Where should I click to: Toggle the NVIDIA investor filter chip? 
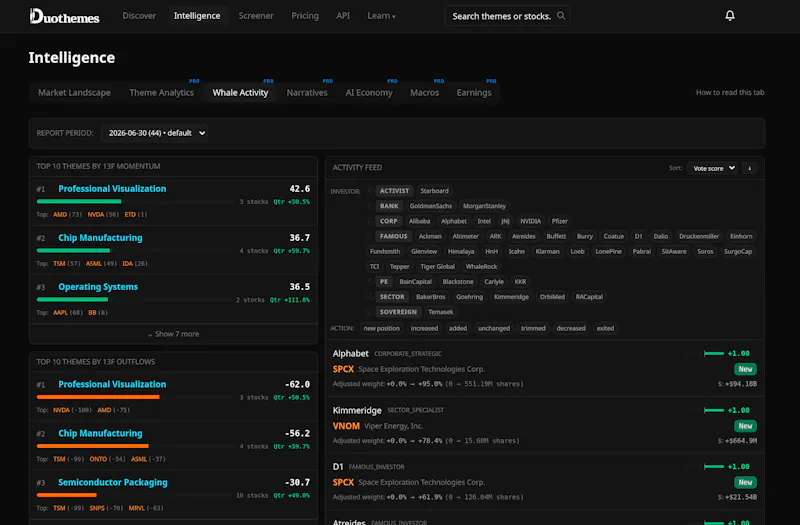coord(530,221)
